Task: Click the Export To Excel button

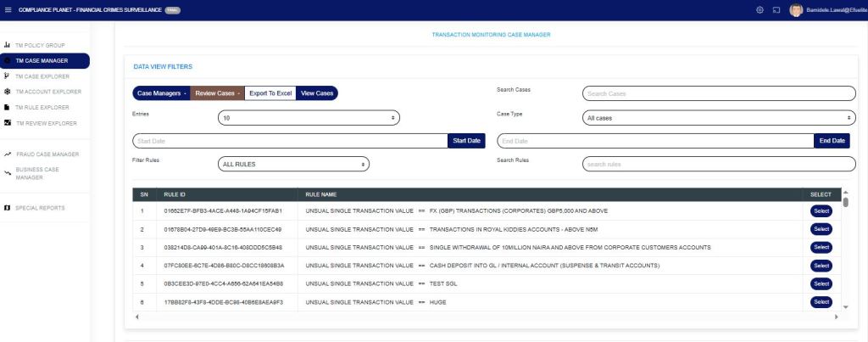Action: point(270,93)
